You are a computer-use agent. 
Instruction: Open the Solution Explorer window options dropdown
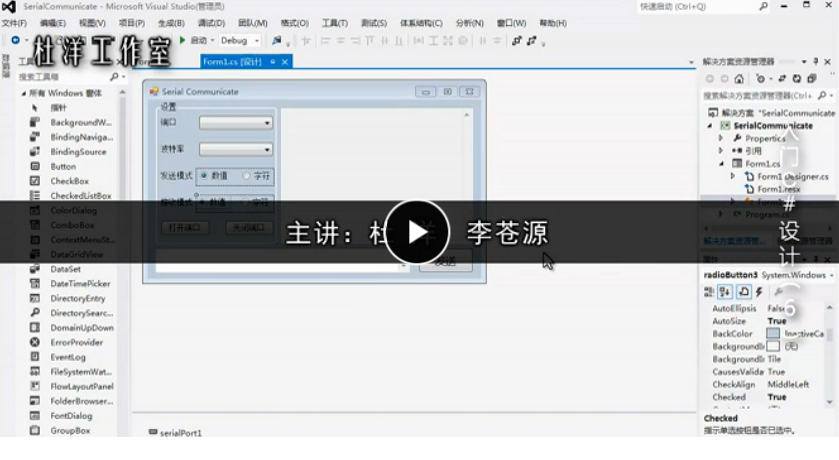click(x=804, y=62)
